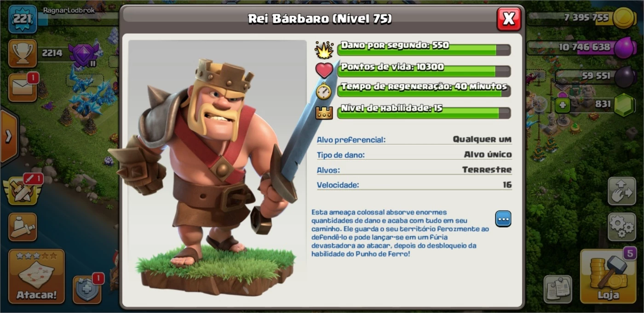Expand the orange side arrow panel
The width and height of the screenshot is (644, 313).
click(8, 137)
